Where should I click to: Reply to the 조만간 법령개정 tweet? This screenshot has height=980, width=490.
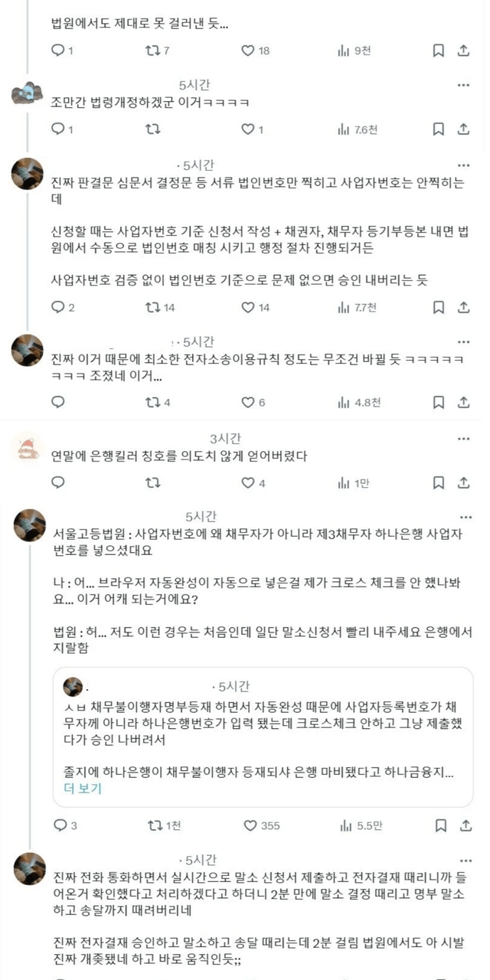point(58,129)
